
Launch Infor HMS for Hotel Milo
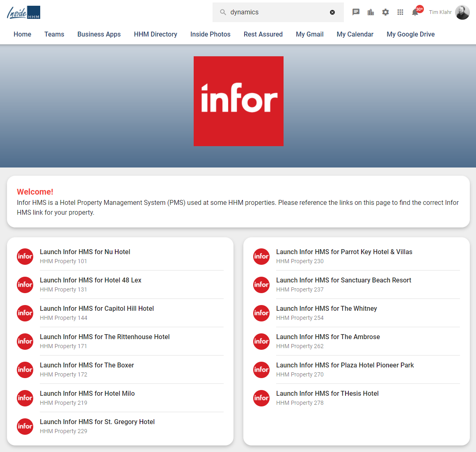click(87, 393)
